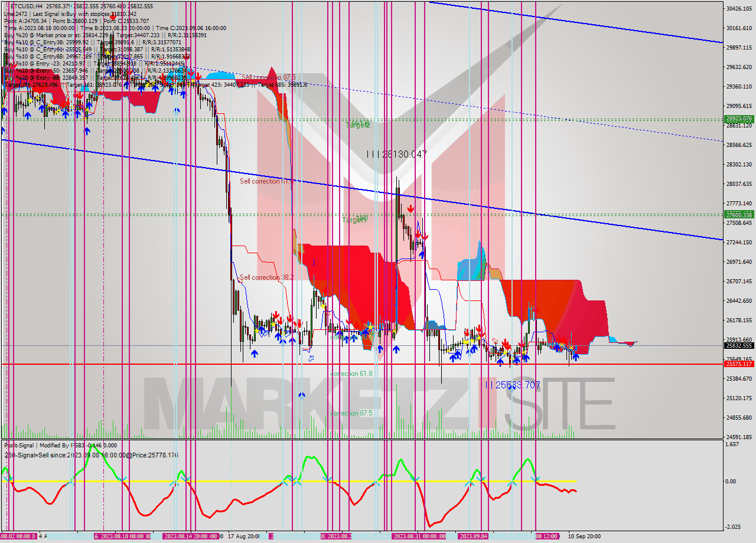Viewport: 756px width, 543px height.
Task: Click the -2.025 indicator axis value
Action: (x=733, y=527)
